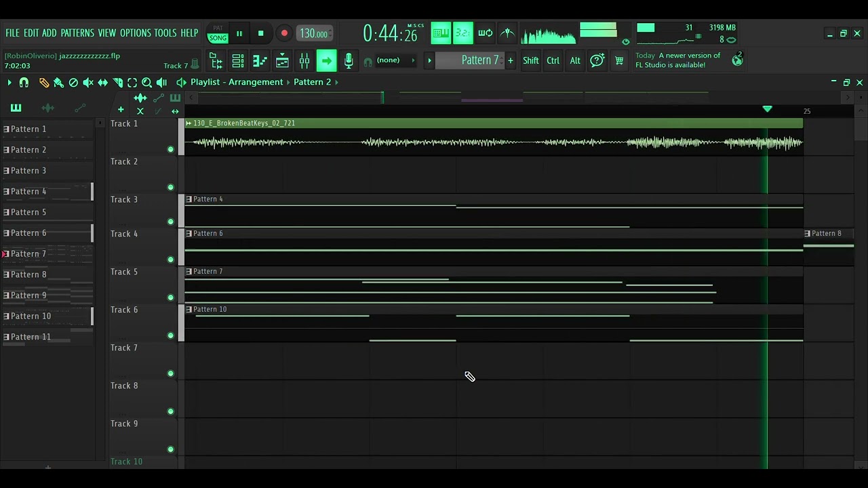Mute Track 5 with its green dot
Image resolution: width=868 pixels, height=488 pixels.
coord(170,298)
